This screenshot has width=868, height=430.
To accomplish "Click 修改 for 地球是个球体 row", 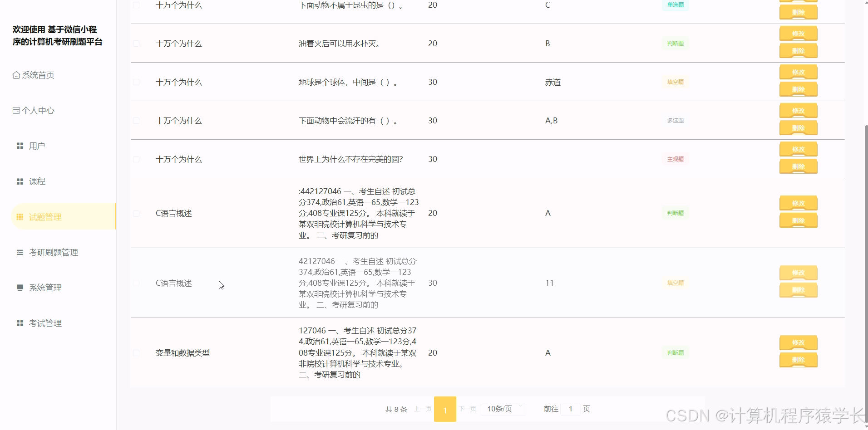I will (x=798, y=72).
